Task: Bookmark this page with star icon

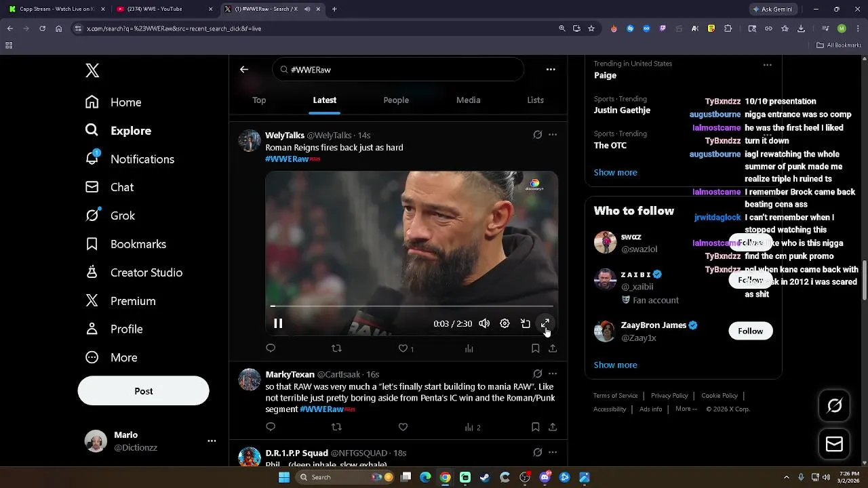Action: (591, 28)
